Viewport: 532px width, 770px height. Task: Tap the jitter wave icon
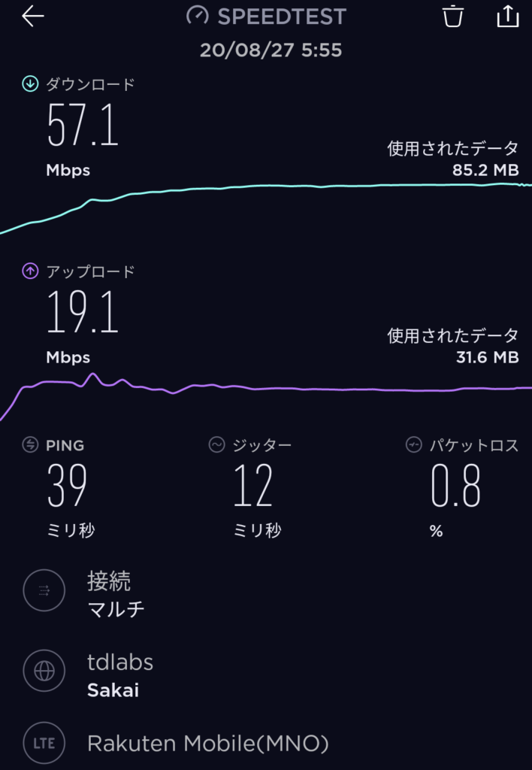216,445
